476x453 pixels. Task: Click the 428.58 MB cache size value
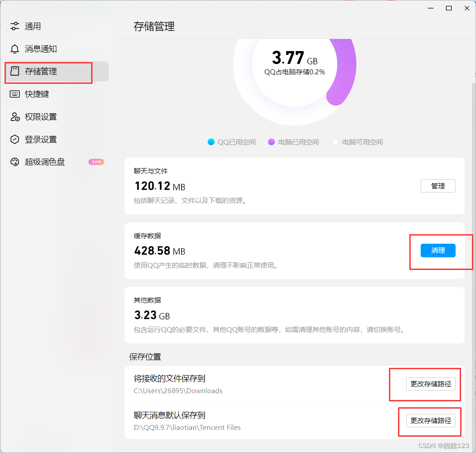pos(160,251)
